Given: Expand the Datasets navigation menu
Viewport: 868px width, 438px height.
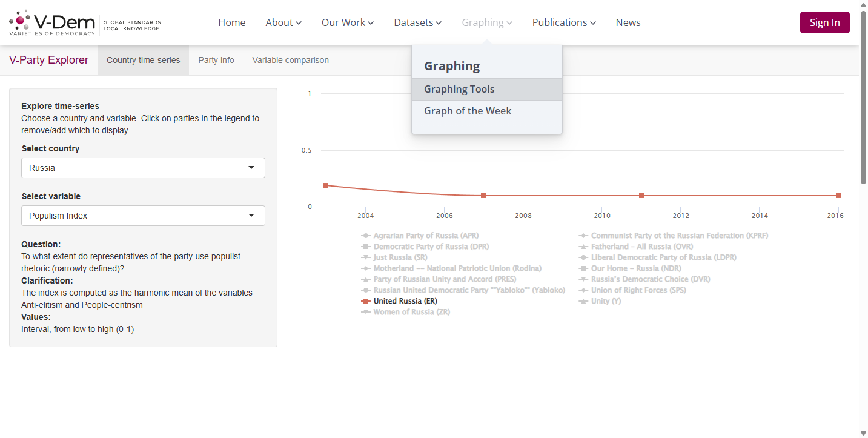Looking at the screenshot, I should 418,22.
